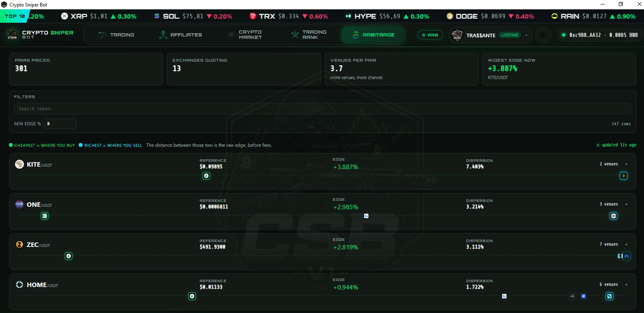This screenshot has height=313, width=644.
Task: Switch to the Trading Rank tab
Action: (x=309, y=35)
